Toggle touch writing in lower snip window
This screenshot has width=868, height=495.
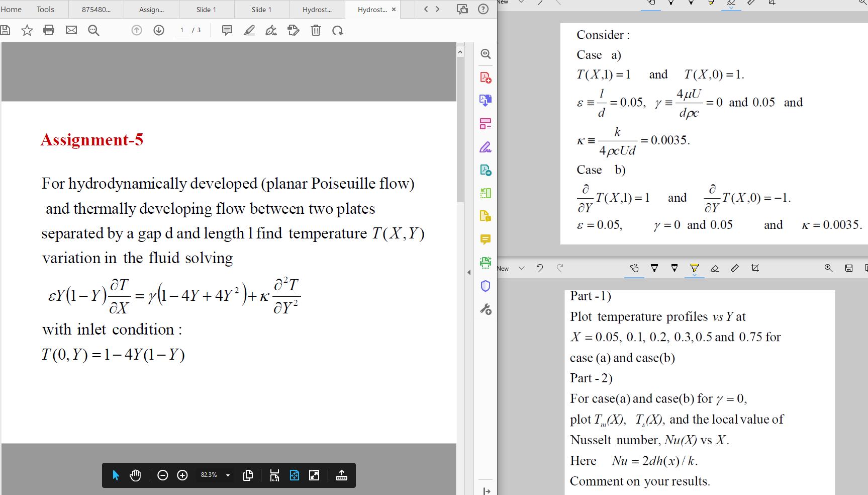634,268
